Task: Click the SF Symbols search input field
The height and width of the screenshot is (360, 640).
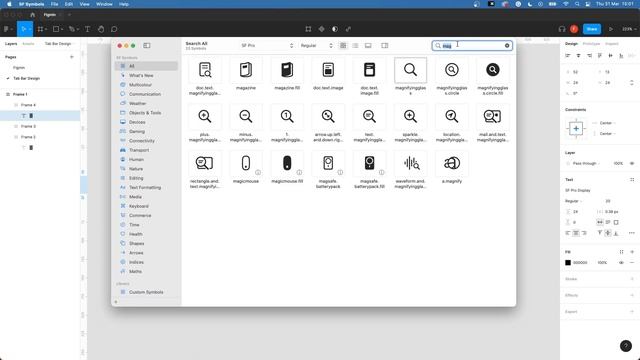Action: [x=472, y=46]
